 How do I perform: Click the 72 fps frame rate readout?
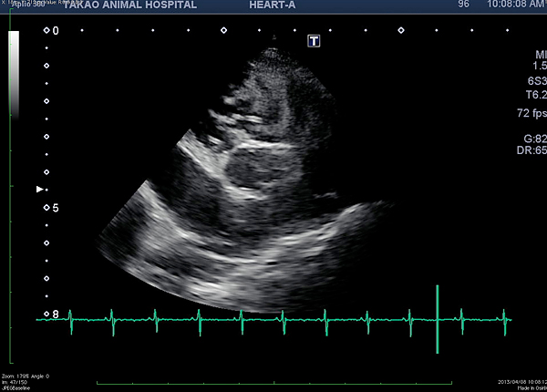click(530, 113)
